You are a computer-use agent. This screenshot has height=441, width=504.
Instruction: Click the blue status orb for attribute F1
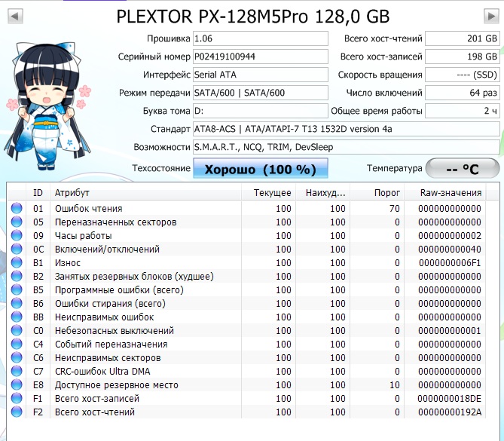click(17, 398)
